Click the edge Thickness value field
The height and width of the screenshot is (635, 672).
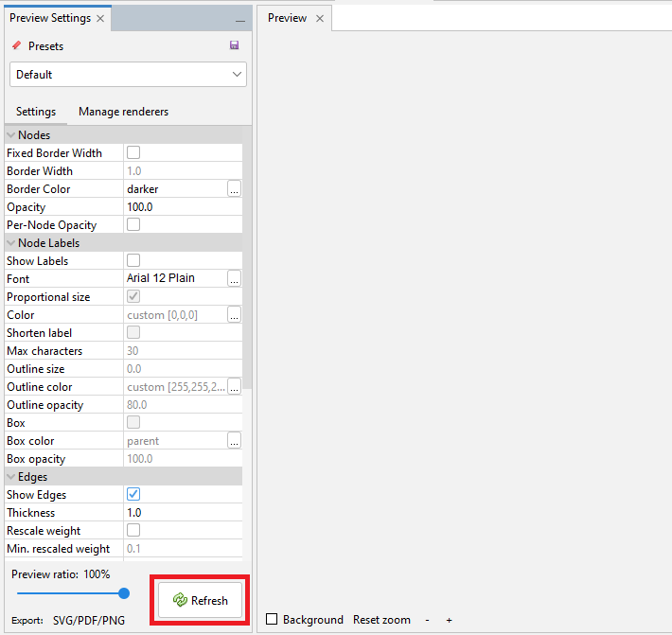click(x=183, y=513)
